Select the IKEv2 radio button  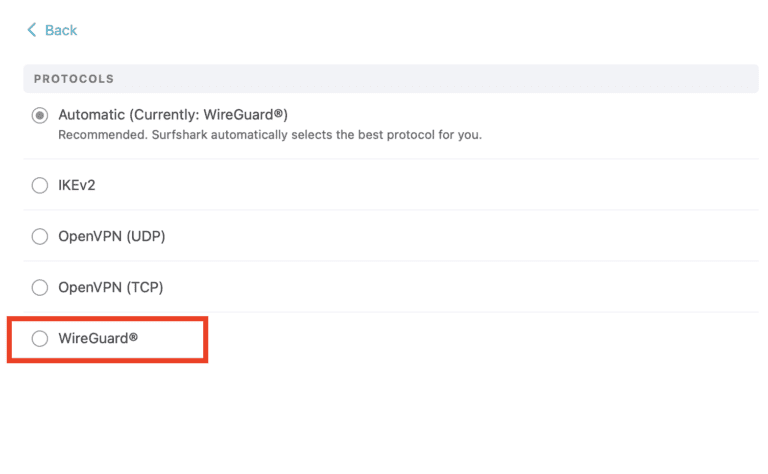[40, 185]
